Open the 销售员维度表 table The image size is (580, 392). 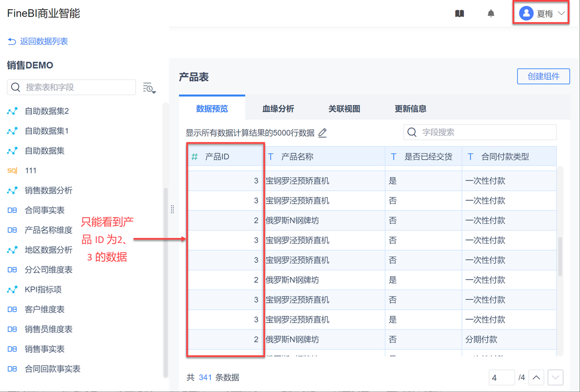[x=48, y=329]
